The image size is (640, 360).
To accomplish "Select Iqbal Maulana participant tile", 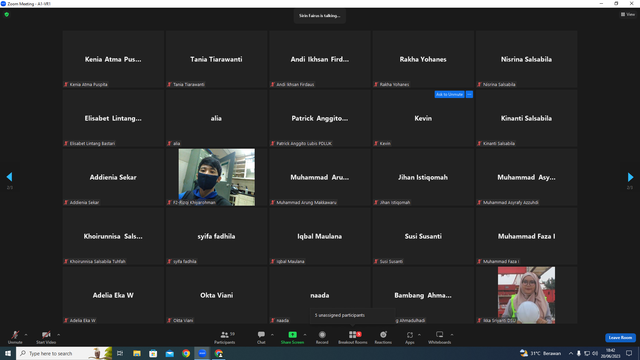I will 320,236.
